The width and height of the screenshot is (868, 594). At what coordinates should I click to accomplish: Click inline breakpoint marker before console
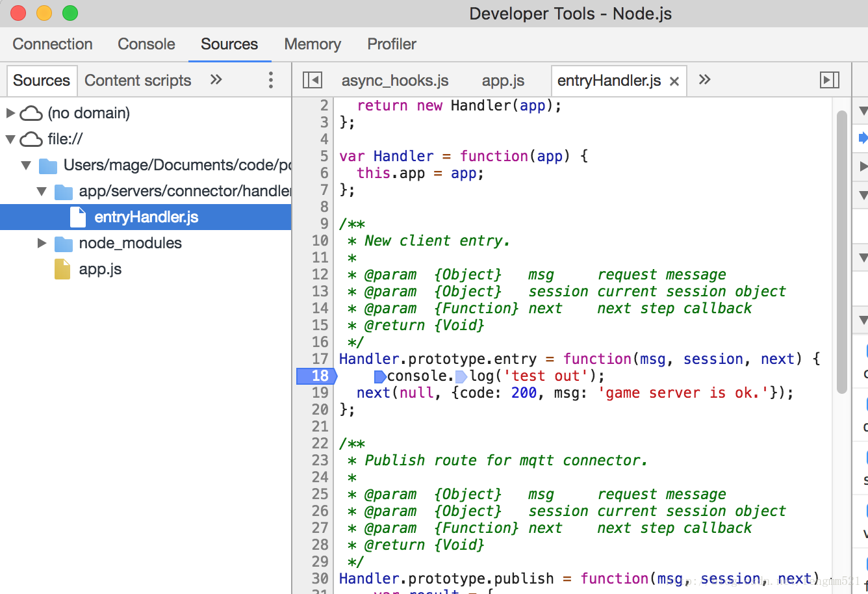point(380,376)
